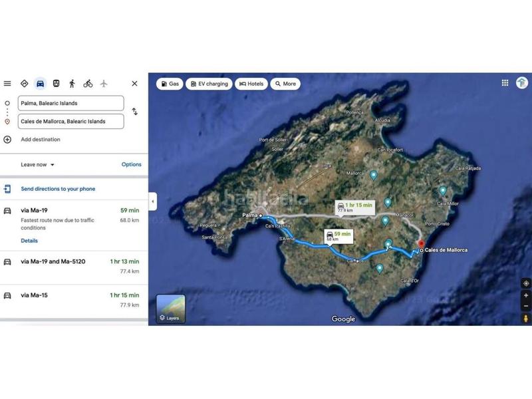Open the Details link for Ma-19 route
This screenshot has width=532, height=399.
(x=29, y=241)
